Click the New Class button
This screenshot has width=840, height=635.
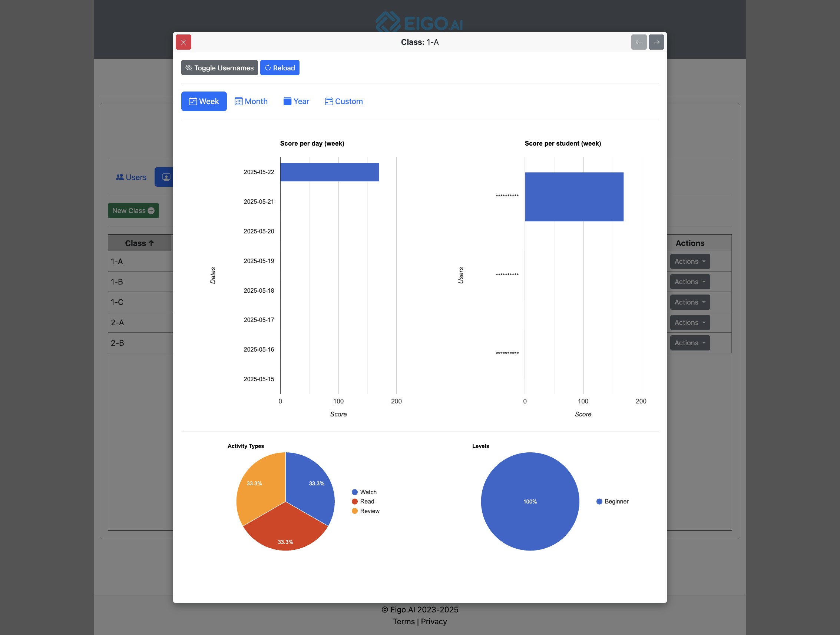(133, 211)
